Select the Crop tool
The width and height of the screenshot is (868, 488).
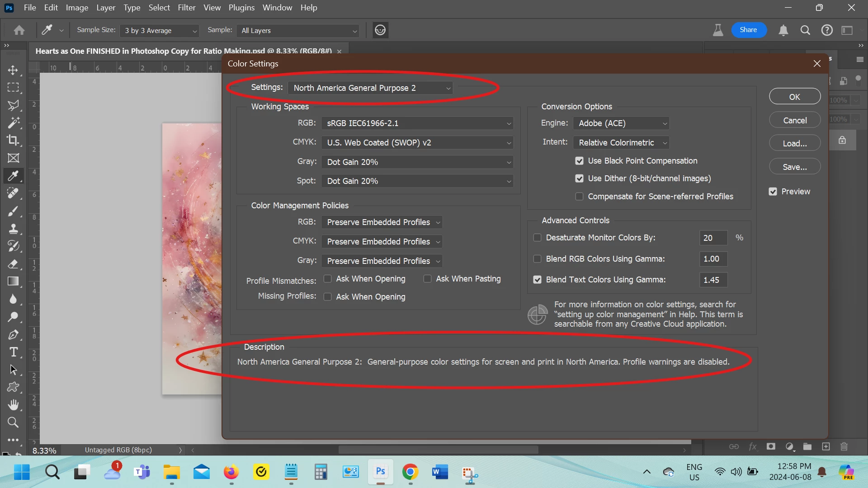tap(13, 140)
